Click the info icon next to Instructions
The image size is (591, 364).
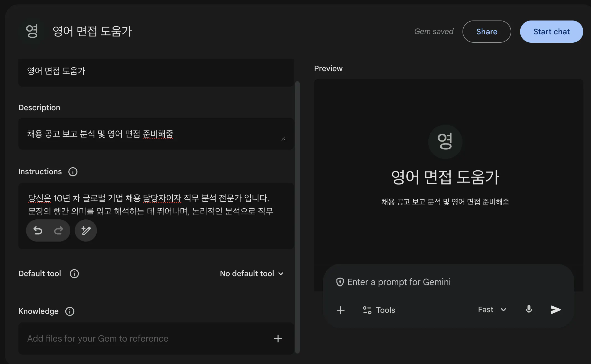tap(73, 172)
